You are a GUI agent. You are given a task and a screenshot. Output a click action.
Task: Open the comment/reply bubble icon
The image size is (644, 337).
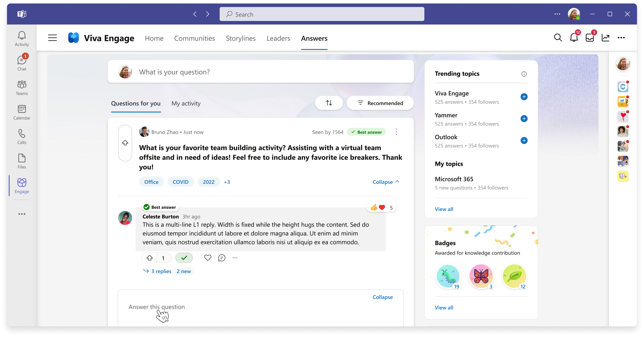(x=221, y=258)
